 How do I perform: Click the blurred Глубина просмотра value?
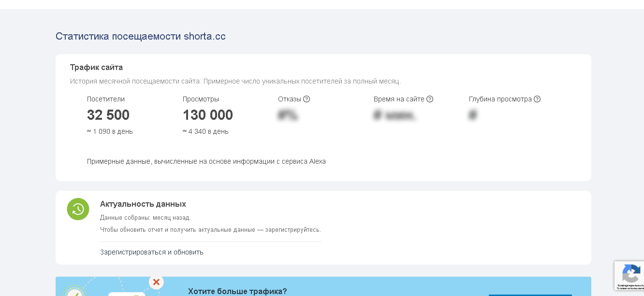pos(473,115)
